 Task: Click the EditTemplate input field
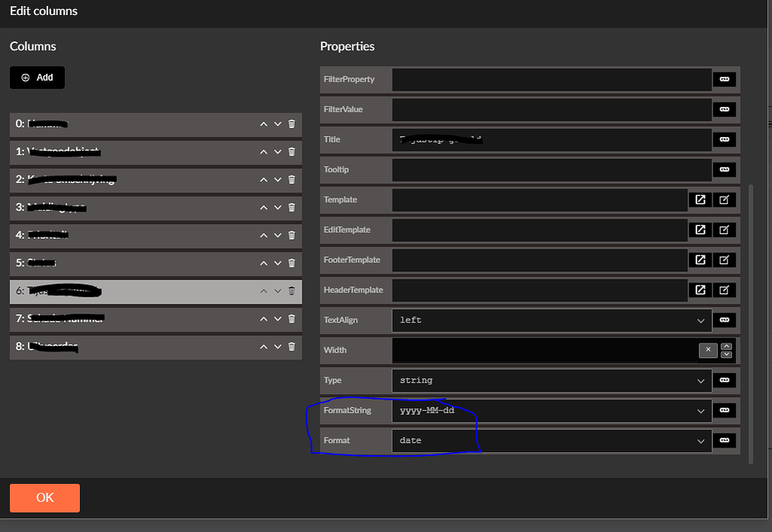coord(540,229)
